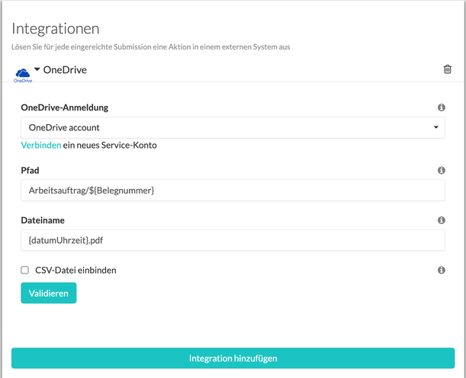
Task: Click Integration hinzufügen button
Action: [x=233, y=358]
